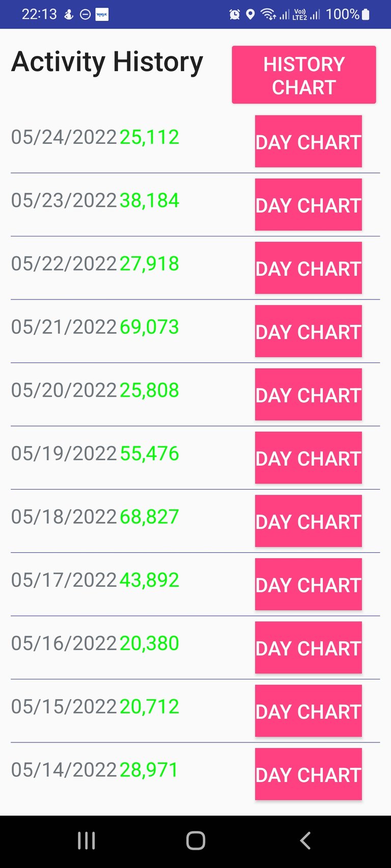Open the History Chart

pyautogui.click(x=303, y=75)
